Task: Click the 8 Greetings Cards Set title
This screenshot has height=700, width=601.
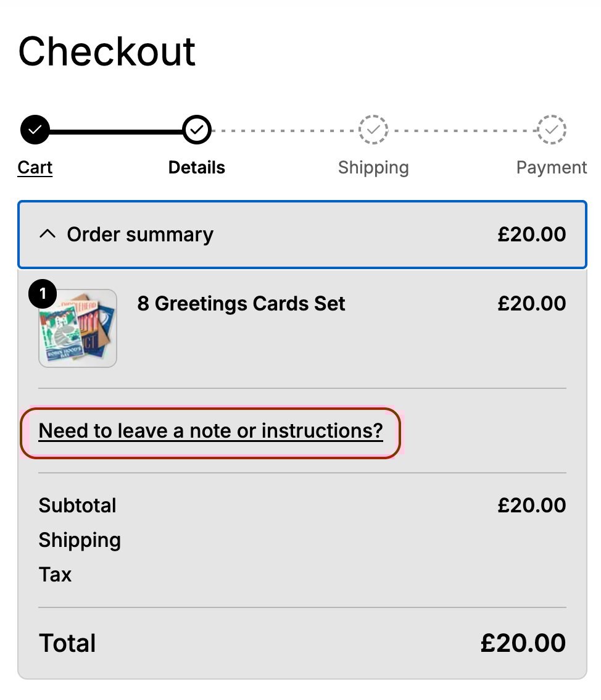Action: click(x=241, y=304)
